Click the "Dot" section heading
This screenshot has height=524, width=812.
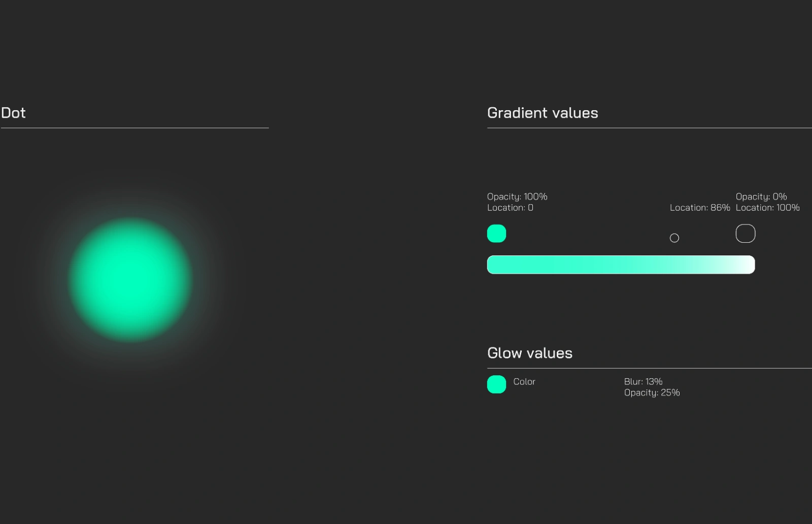click(x=13, y=113)
